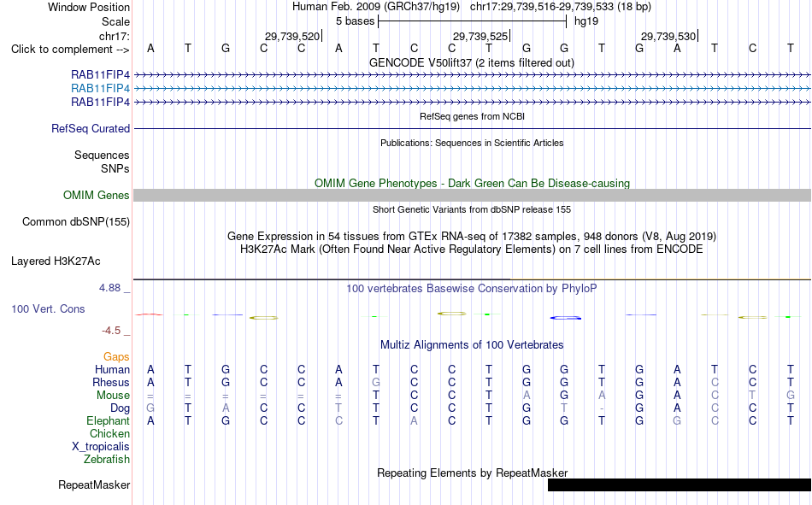
Task: Click the 29,739,520 position marker
Action: (292, 36)
